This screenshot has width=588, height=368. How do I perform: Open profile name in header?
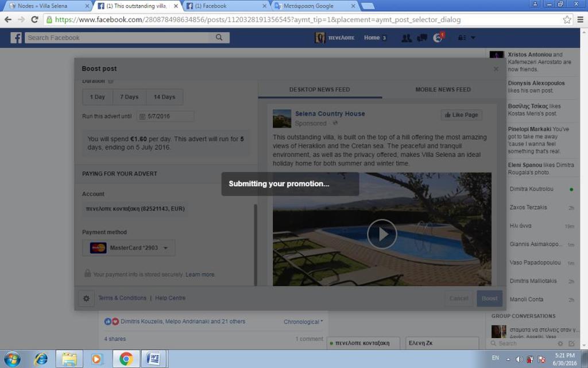341,38
